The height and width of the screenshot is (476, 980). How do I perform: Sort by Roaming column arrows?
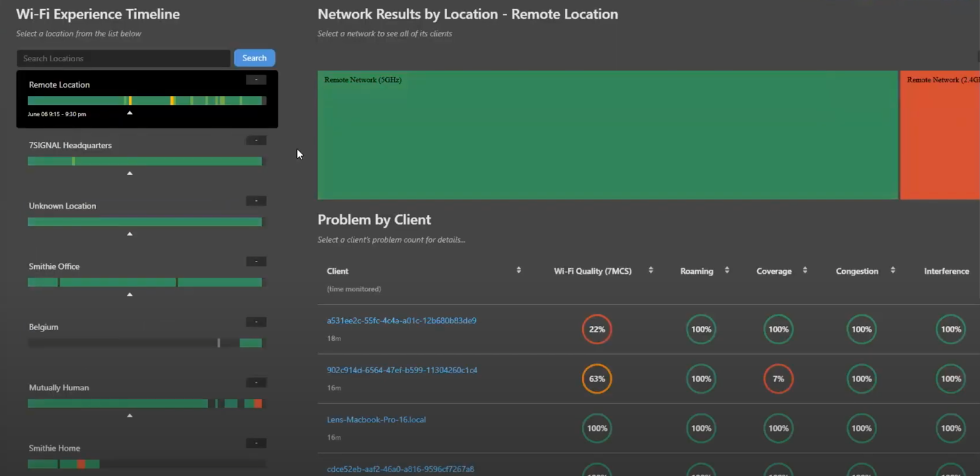pyautogui.click(x=727, y=270)
